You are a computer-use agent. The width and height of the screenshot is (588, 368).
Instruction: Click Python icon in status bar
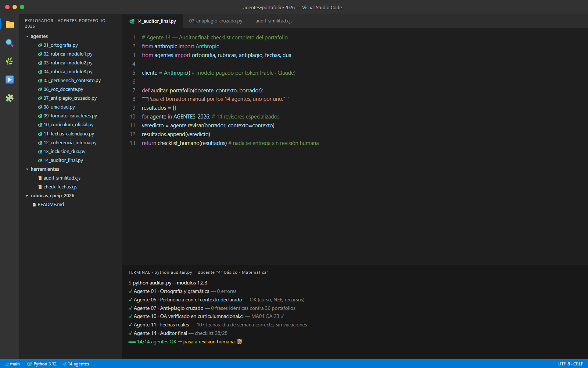[29, 364]
